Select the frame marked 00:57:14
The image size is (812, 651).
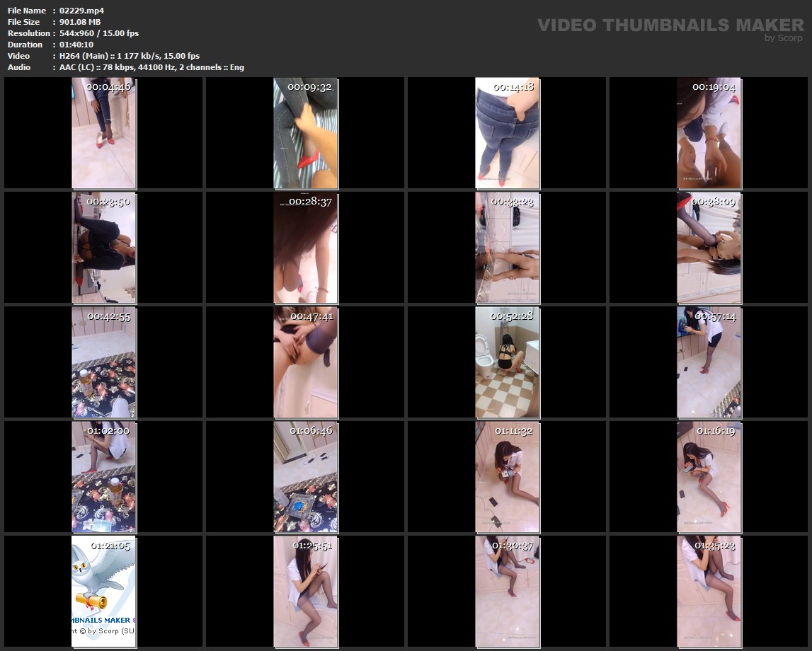709,362
